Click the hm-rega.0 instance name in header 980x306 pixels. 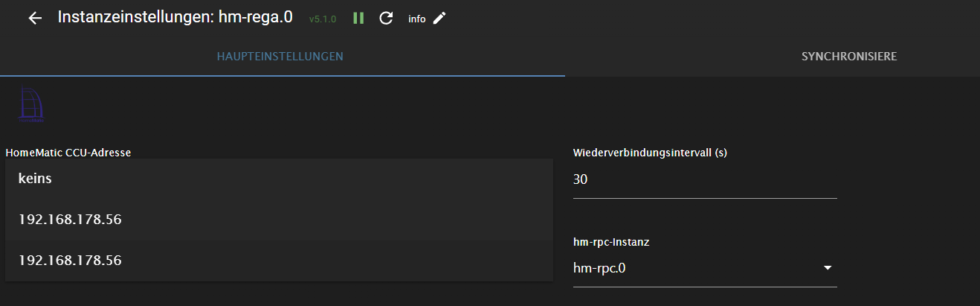255,17
